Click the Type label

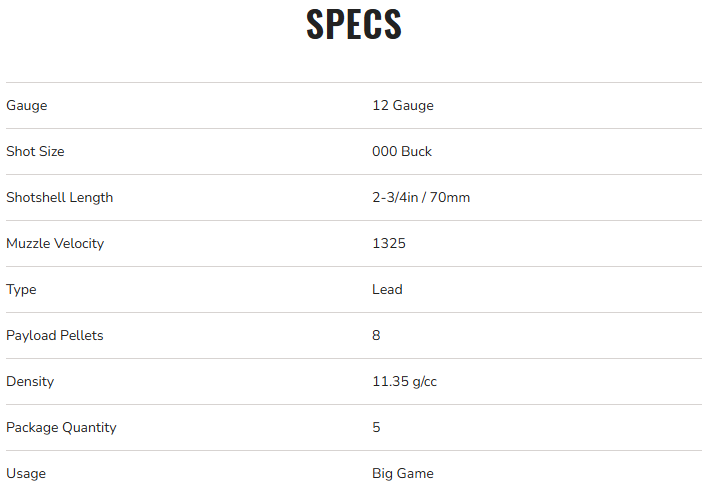point(21,289)
